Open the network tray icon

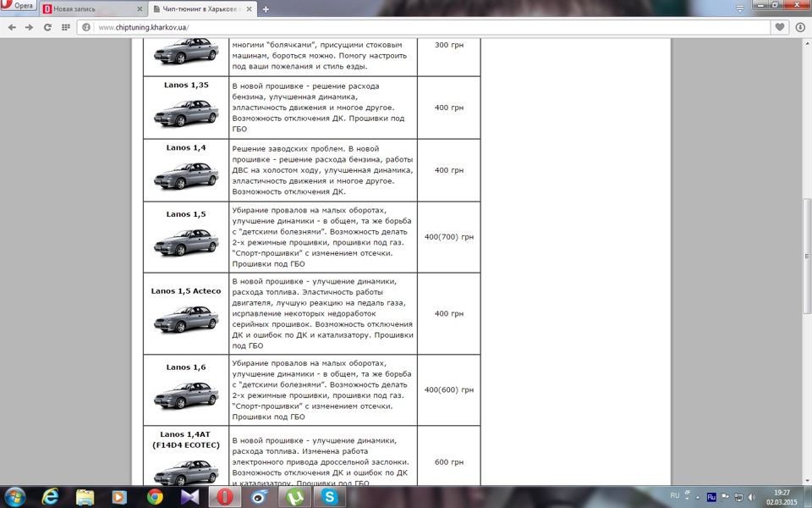[x=738, y=497]
